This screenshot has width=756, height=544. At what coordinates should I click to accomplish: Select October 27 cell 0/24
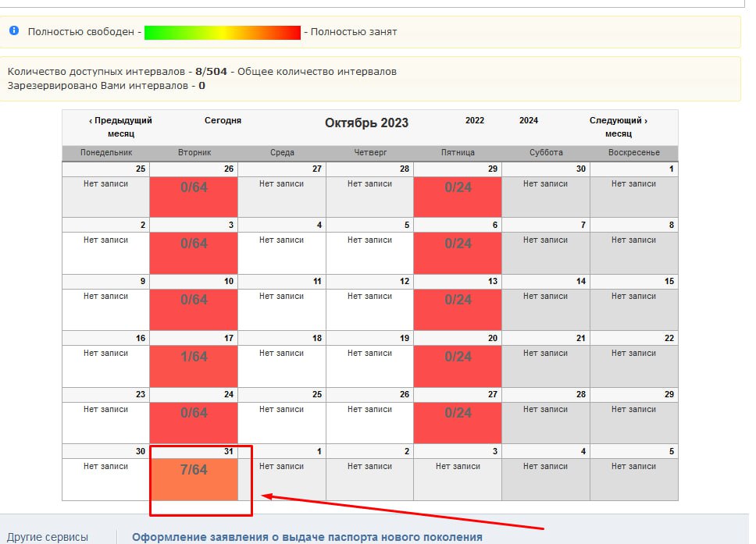pyautogui.click(x=458, y=422)
